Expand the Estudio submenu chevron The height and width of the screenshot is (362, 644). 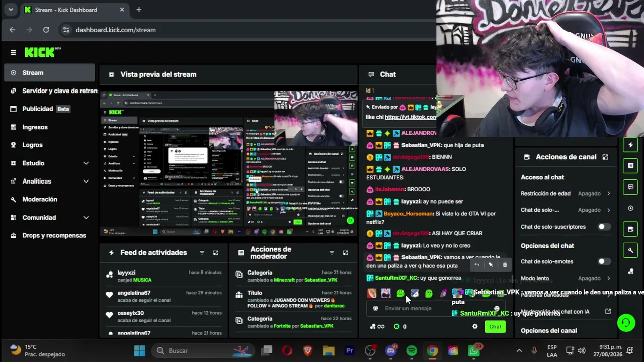click(x=86, y=163)
